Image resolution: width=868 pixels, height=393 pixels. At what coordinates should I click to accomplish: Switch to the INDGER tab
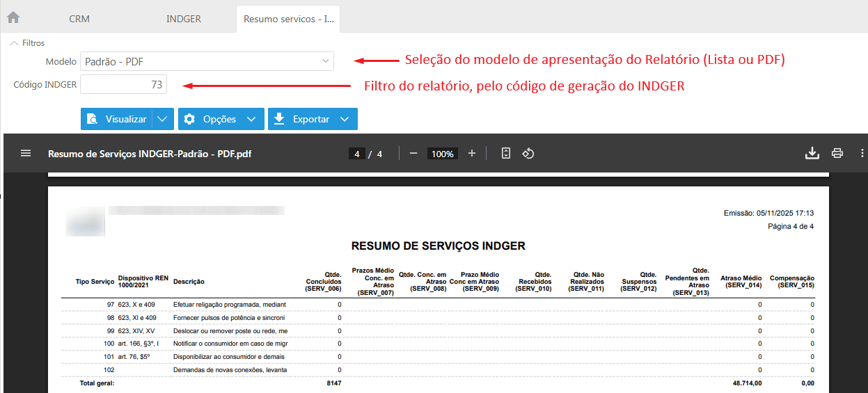tap(184, 19)
